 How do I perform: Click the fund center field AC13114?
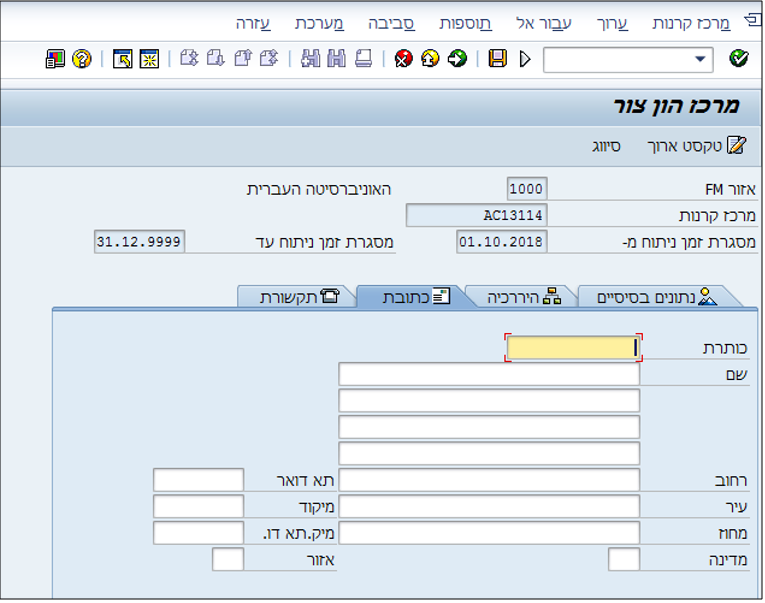(477, 215)
